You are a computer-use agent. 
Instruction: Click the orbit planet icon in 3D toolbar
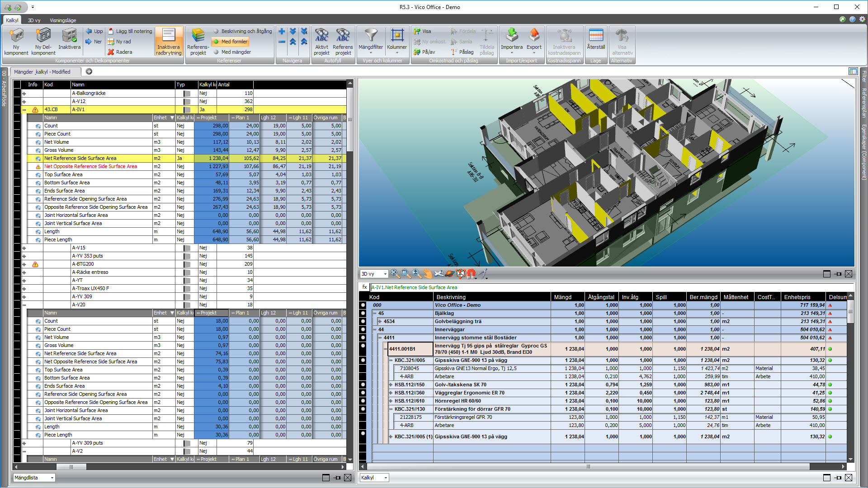pos(449,274)
